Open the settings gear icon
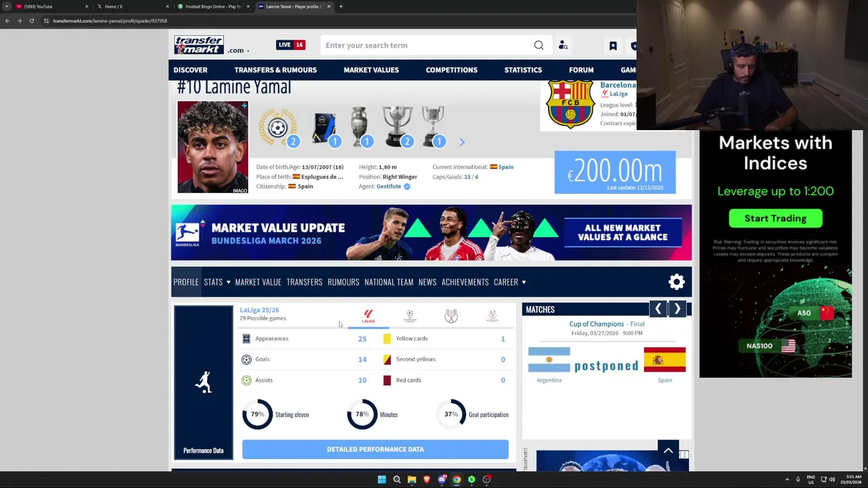 [677, 282]
